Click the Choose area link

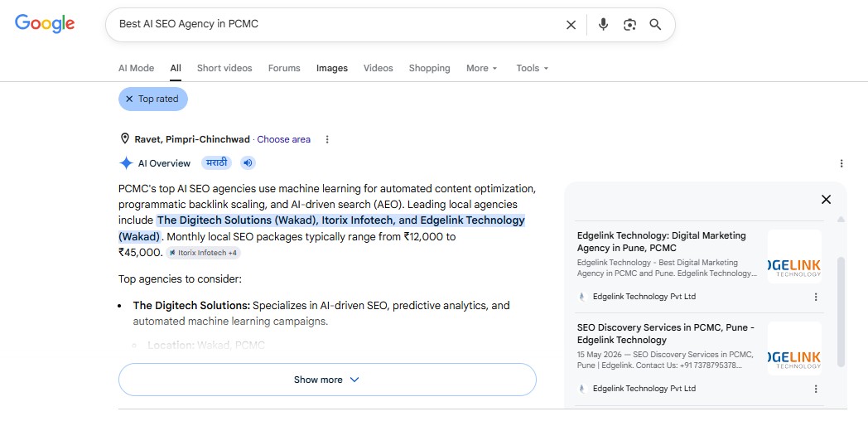pos(283,139)
